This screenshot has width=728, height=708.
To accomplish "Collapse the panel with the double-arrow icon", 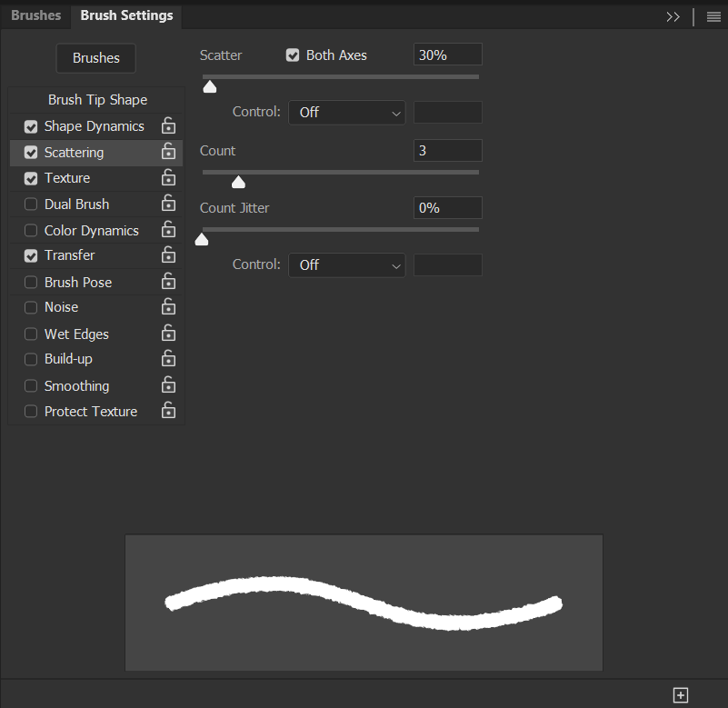I will pos(673,15).
